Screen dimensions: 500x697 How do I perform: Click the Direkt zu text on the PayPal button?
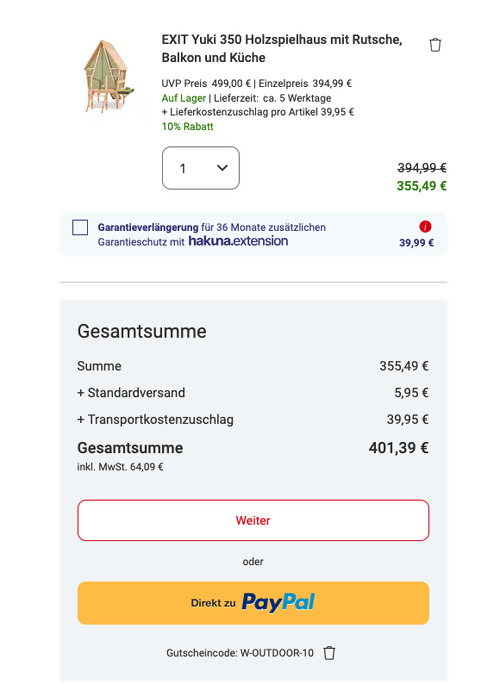pos(213,603)
